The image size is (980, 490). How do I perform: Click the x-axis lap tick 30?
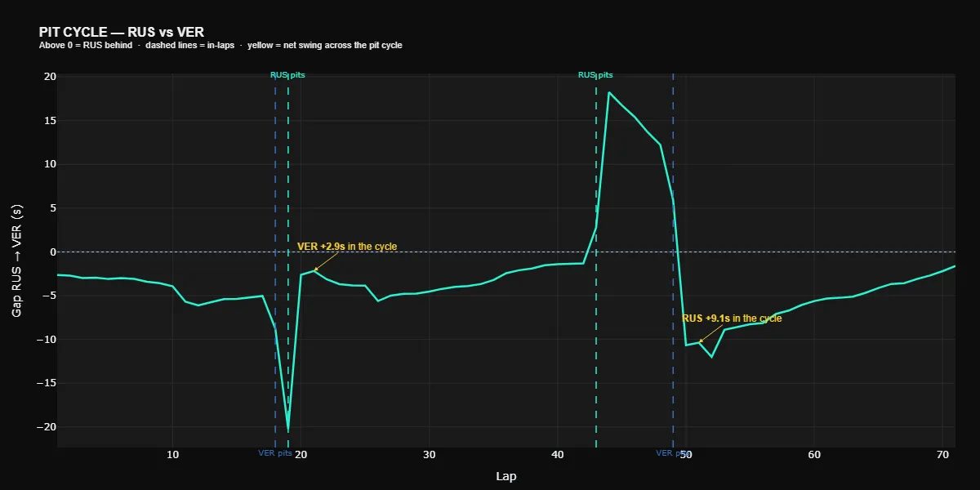coord(429,453)
